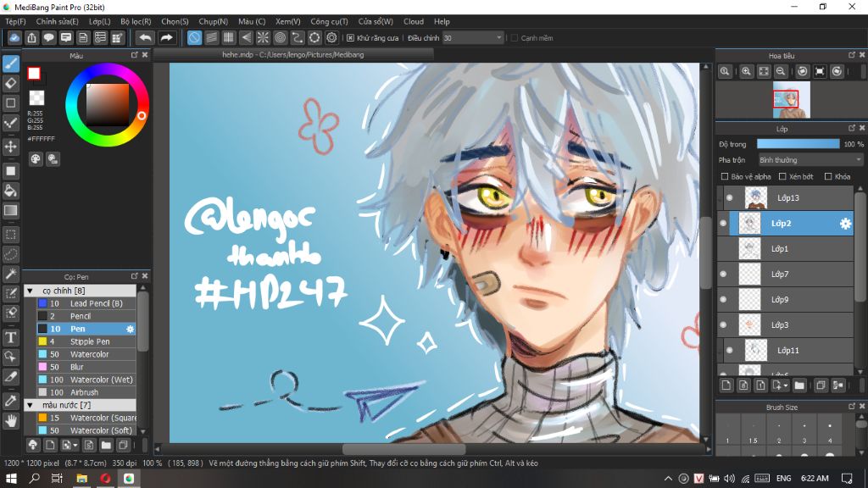Screen dimensions: 868x488
Task: Click the Redo arrow
Action: click(166, 37)
